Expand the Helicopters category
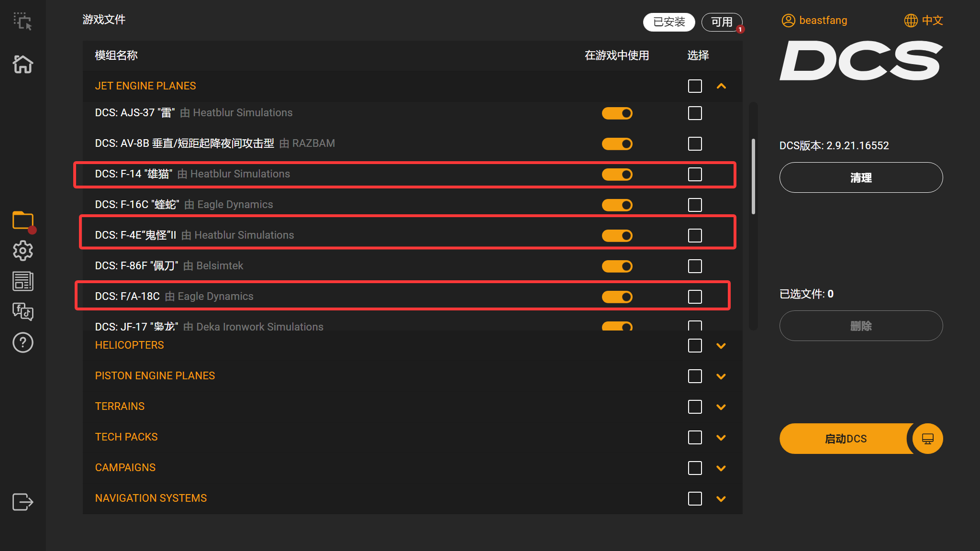 (x=721, y=346)
